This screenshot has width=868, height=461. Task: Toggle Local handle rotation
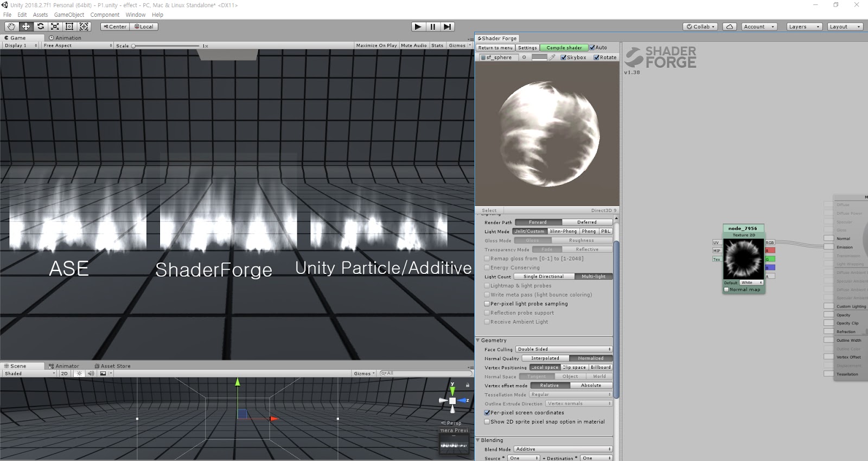pos(144,27)
